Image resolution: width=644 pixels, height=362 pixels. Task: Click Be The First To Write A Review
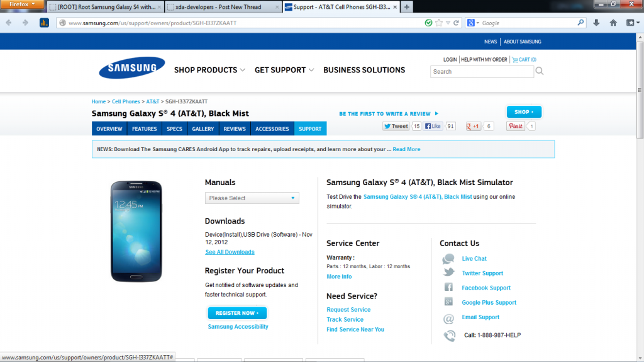(389, 113)
